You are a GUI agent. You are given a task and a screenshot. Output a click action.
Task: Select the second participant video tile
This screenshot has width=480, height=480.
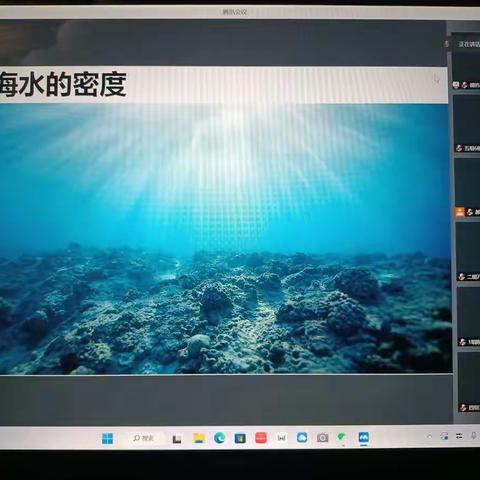point(467,124)
